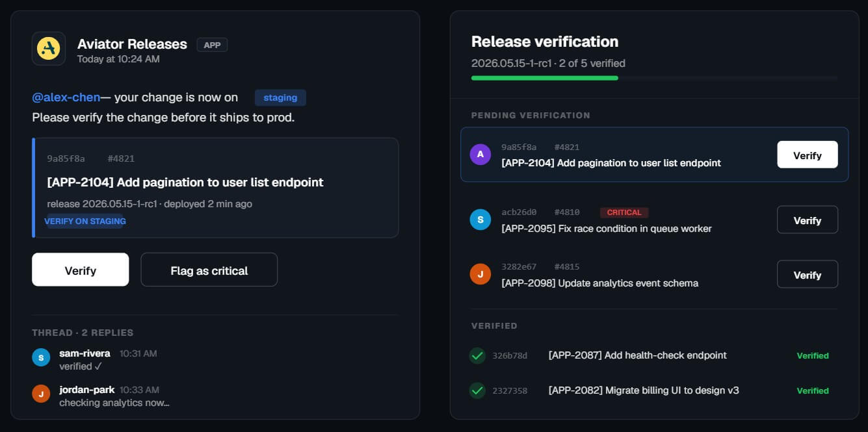Verify APP-2104 in pending verification list
The height and width of the screenshot is (432, 868).
tap(808, 155)
